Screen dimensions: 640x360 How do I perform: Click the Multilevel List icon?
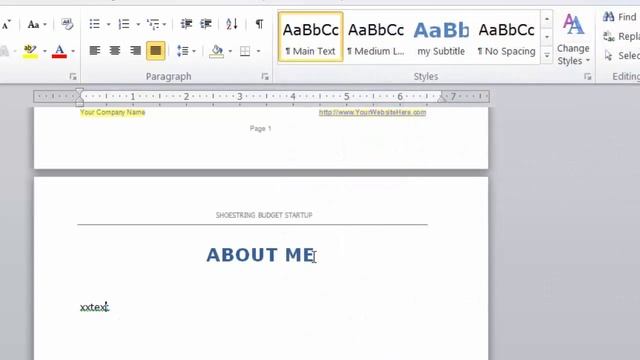click(x=153, y=24)
